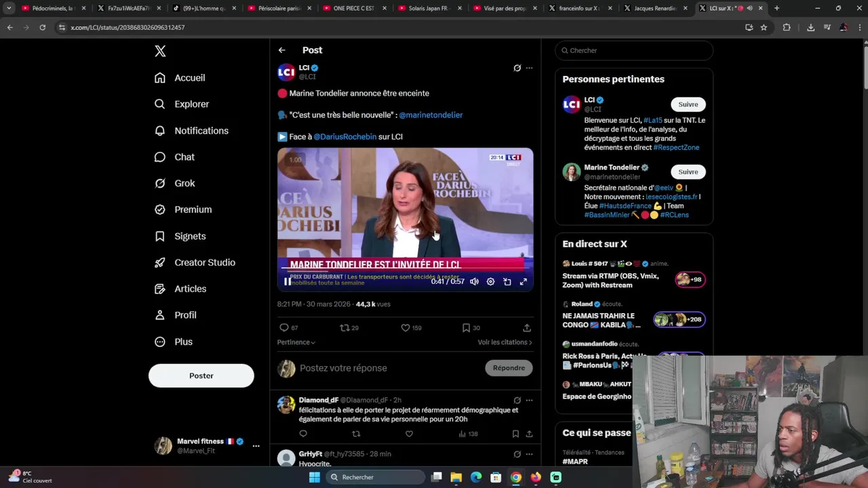Open File Explorer from the taskbar
Screen dimensions: 868x488
click(x=456, y=477)
